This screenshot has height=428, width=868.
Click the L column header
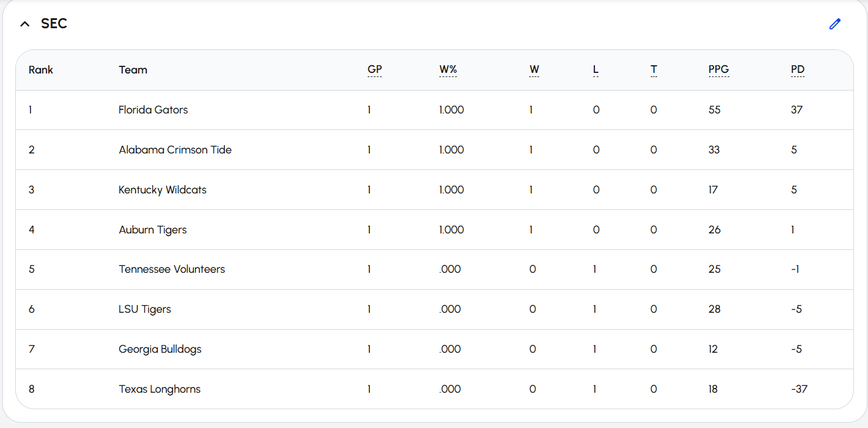(x=596, y=70)
